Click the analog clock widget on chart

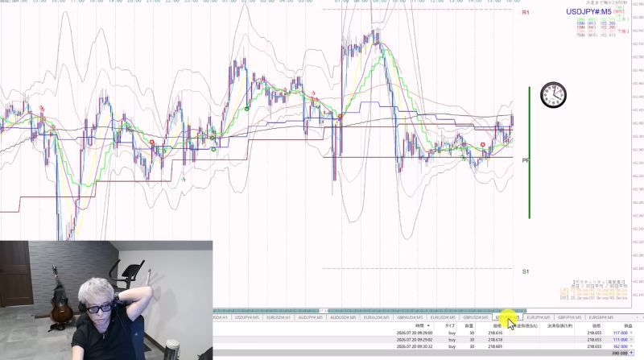click(x=553, y=95)
